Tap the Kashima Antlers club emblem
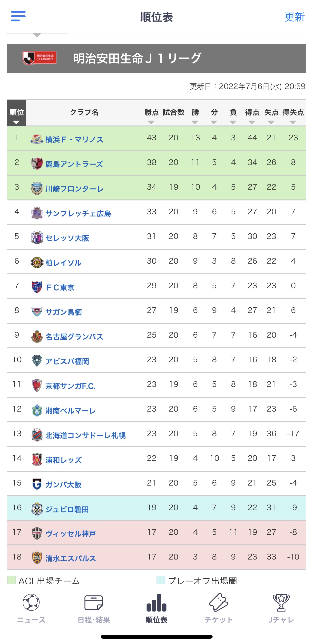This screenshot has height=644, width=313. [x=37, y=164]
